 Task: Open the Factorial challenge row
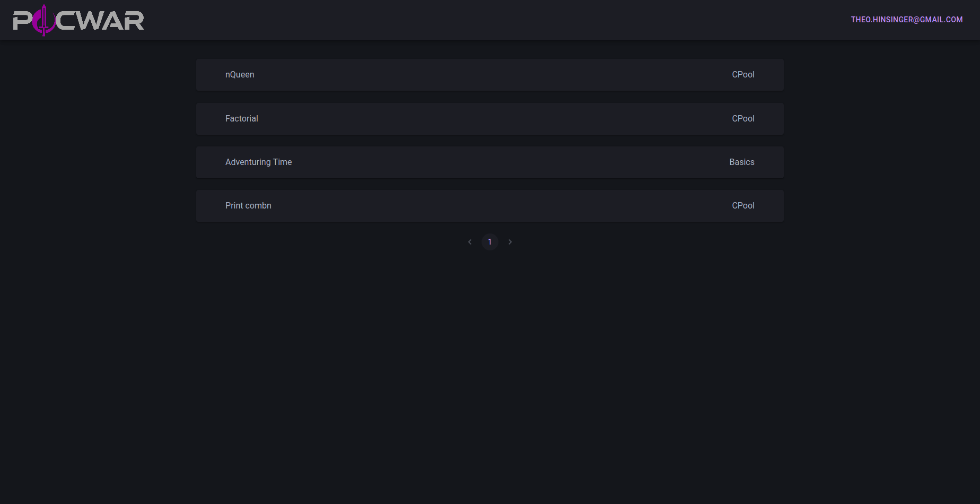pos(490,119)
